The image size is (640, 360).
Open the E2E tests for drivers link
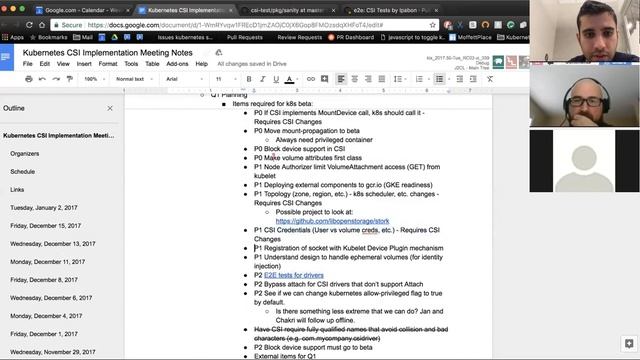(x=294, y=275)
